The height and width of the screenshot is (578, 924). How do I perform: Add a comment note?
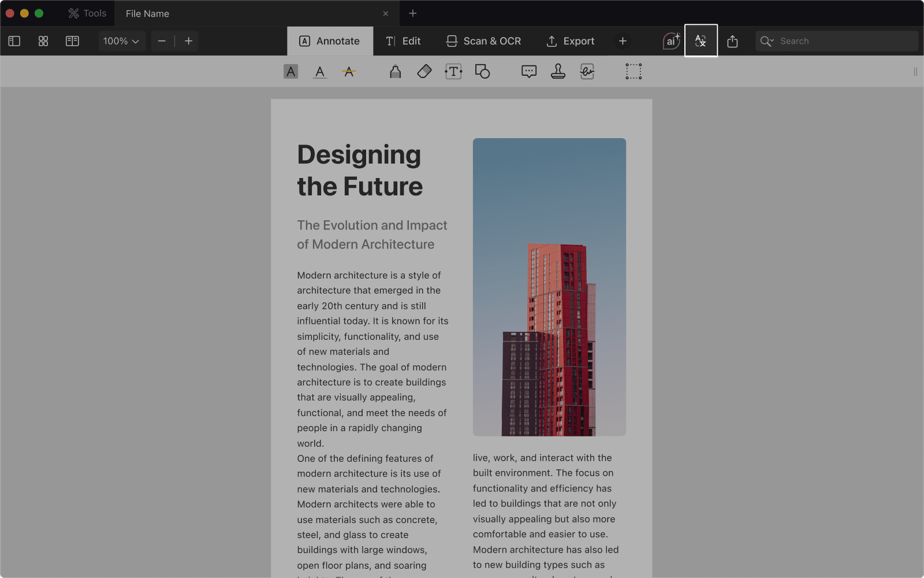[528, 72]
